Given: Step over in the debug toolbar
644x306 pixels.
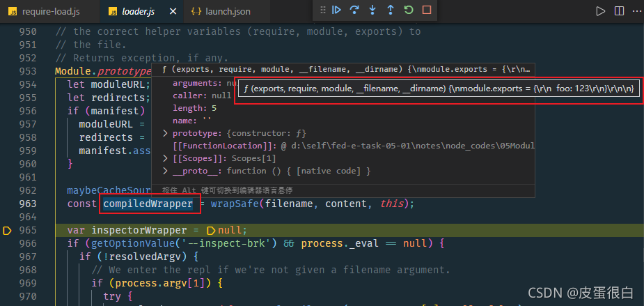Looking at the screenshot, I should click(354, 10).
